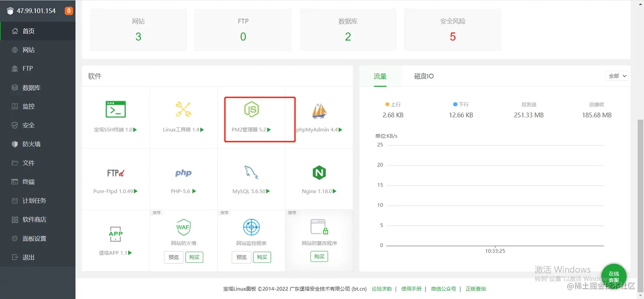Open the Linux工具箱 wrench icon
644x299 pixels.
[x=183, y=109]
